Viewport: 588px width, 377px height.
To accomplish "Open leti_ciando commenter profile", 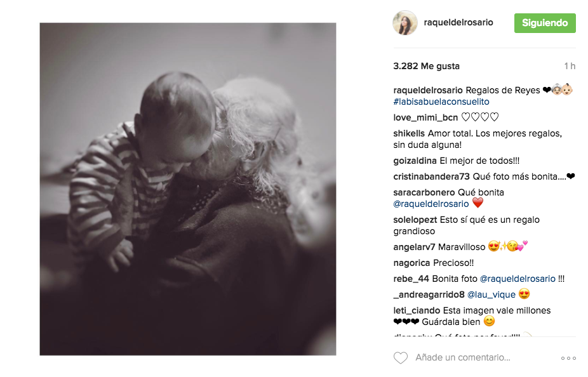I will click(417, 310).
